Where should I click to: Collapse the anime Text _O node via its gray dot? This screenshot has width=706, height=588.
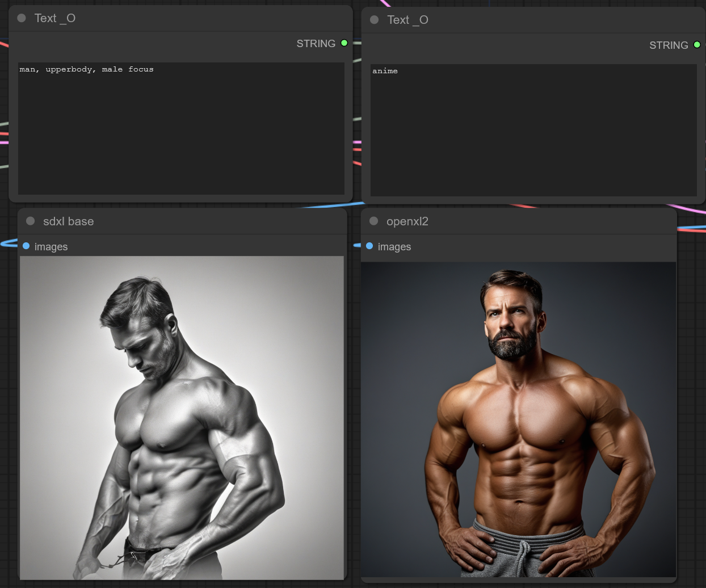[374, 20]
